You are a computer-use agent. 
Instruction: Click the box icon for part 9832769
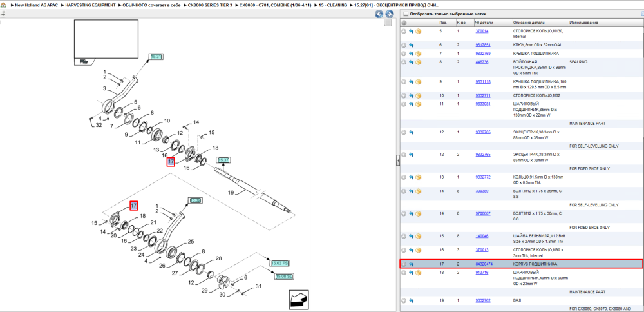point(419,54)
